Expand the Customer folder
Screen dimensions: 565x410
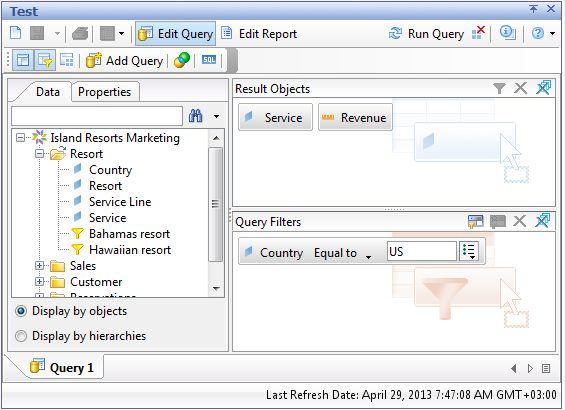(x=40, y=281)
